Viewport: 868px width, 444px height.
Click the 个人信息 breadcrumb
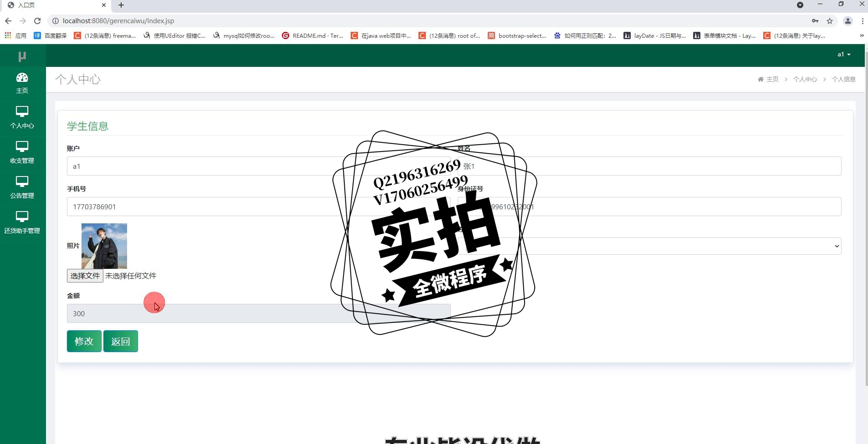pyautogui.click(x=844, y=79)
